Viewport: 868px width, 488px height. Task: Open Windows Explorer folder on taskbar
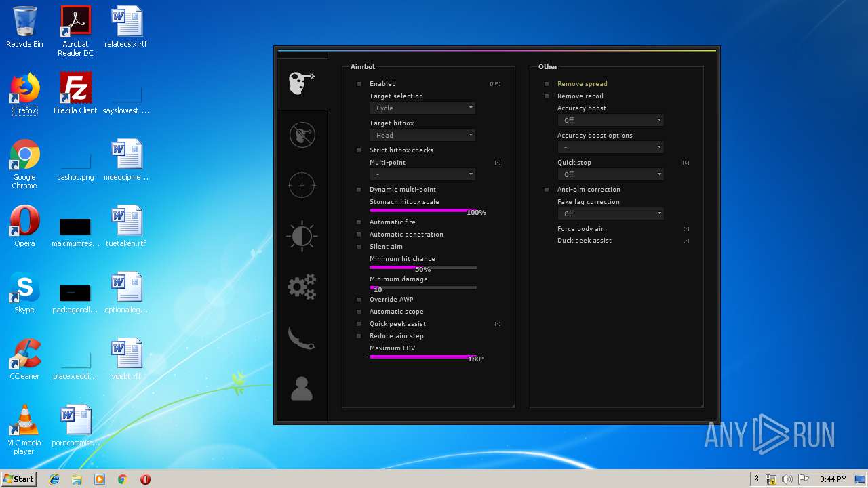(x=77, y=479)
